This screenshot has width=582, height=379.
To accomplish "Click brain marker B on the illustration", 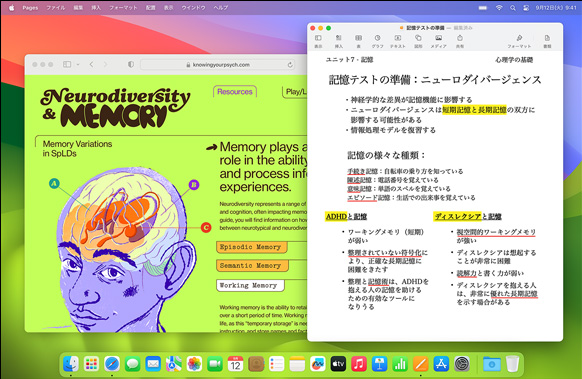I will (194, 184).
